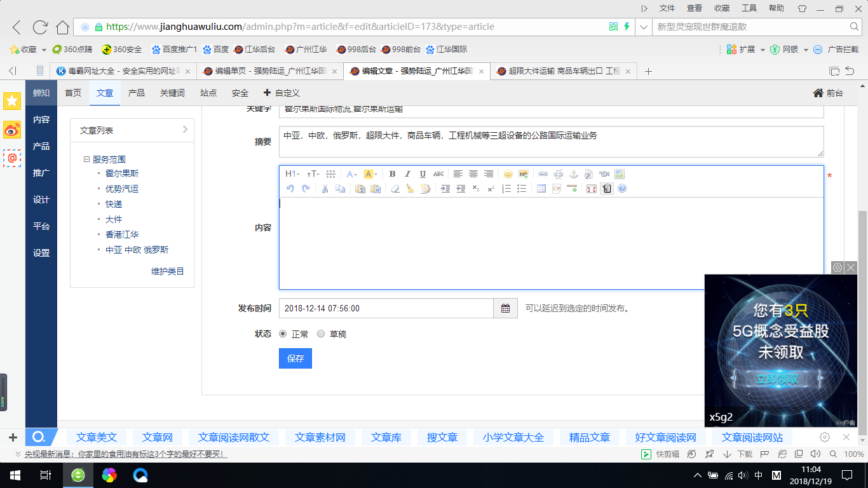Click the undo arrow in the editor

click(x=290, y=189)
